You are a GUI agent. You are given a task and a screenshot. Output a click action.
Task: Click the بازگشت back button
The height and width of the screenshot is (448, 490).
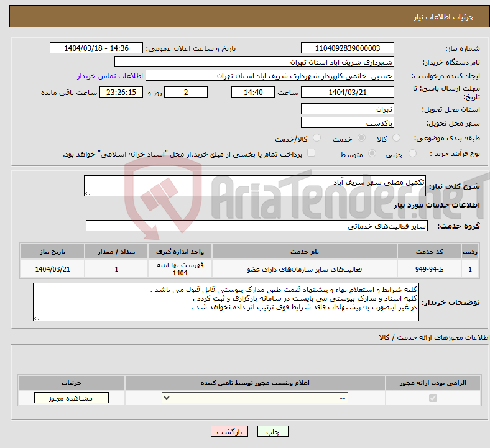(x=229, y=431)
